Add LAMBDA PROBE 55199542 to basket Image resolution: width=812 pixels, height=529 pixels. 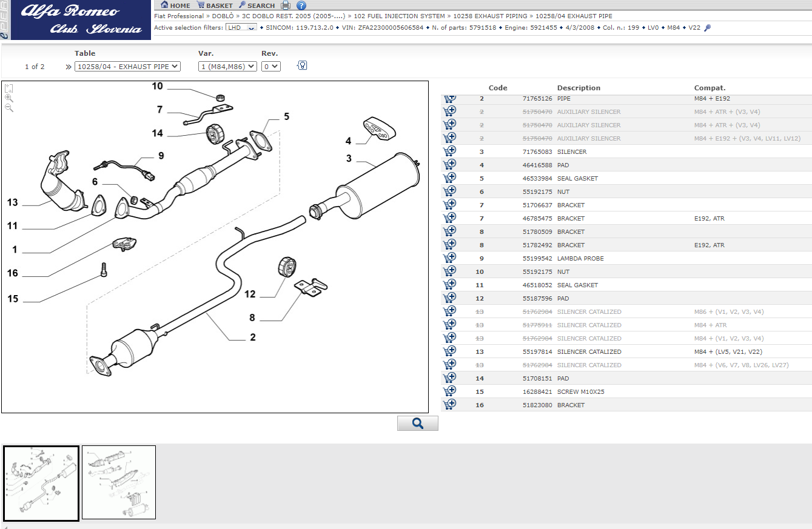pos(450,258)
